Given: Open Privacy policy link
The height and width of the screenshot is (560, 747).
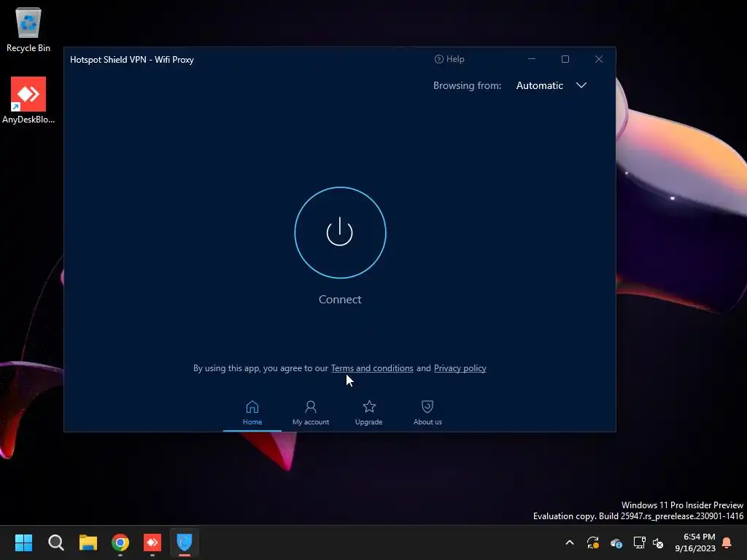Looking at the screenshot, I should coord(460,368).
